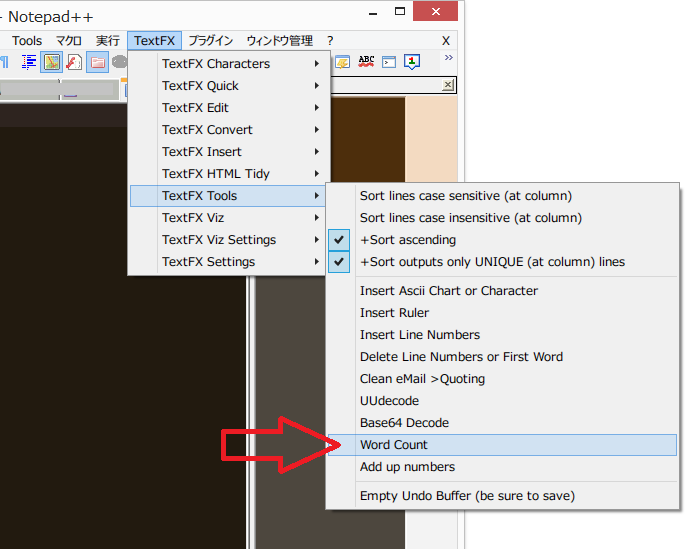This screenshot has width=697, height=549.
Task: Expand the TextFX Convert submenu
Action: (x=228, y=129)
